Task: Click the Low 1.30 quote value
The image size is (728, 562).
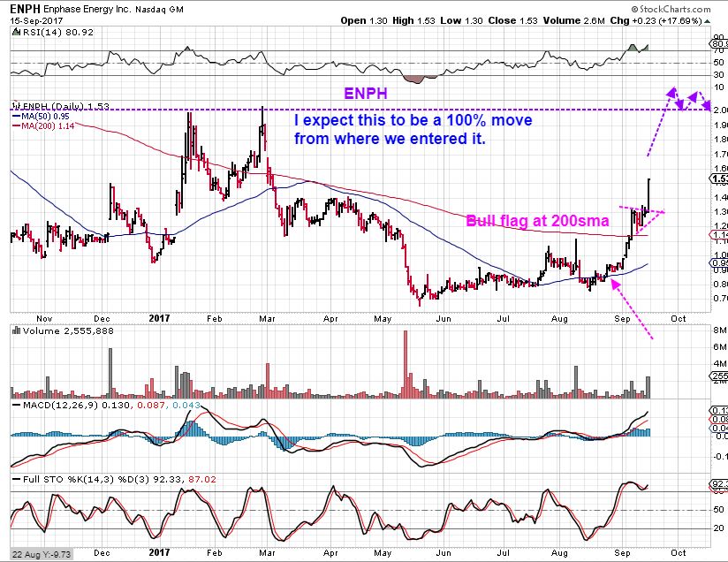Action: tap(461, 21)
